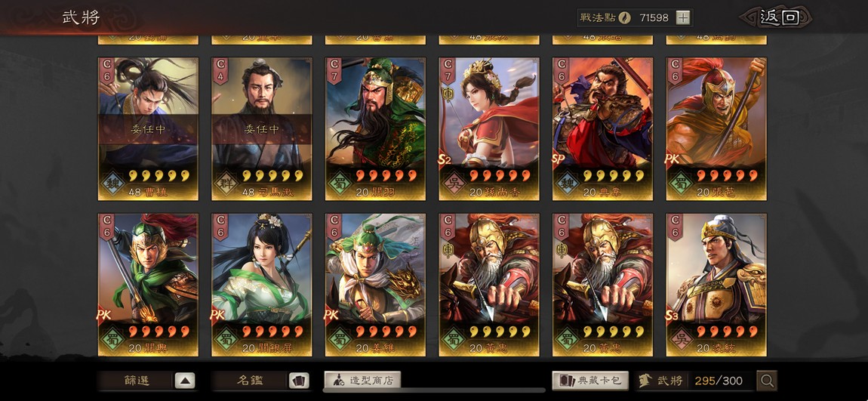Select the 姜維 general card
This screenshot has height=401, width=868.
click(375, 285)
